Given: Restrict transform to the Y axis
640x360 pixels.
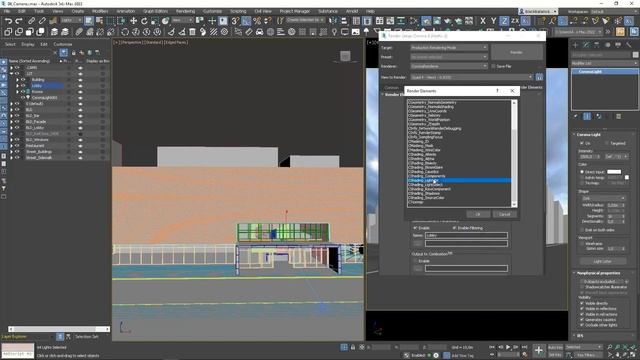Looking at the screenshot, I should coord(493,20).
